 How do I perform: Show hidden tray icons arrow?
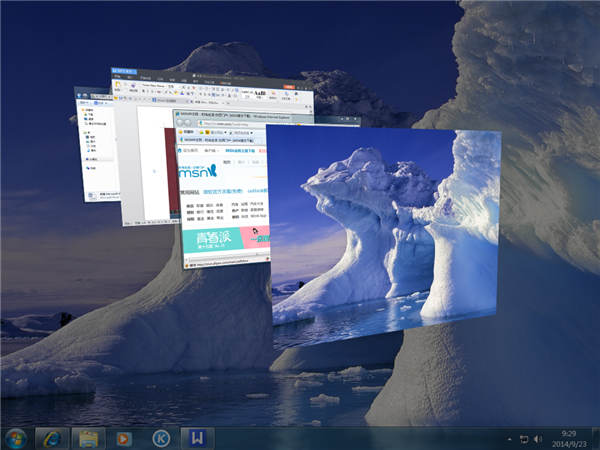(508, 439)
